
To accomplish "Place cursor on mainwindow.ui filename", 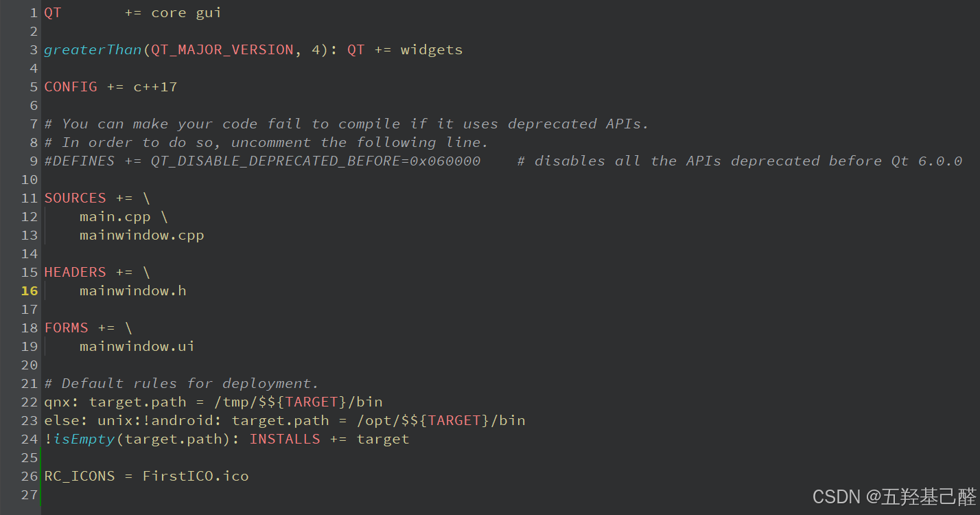I will (137, 347).
